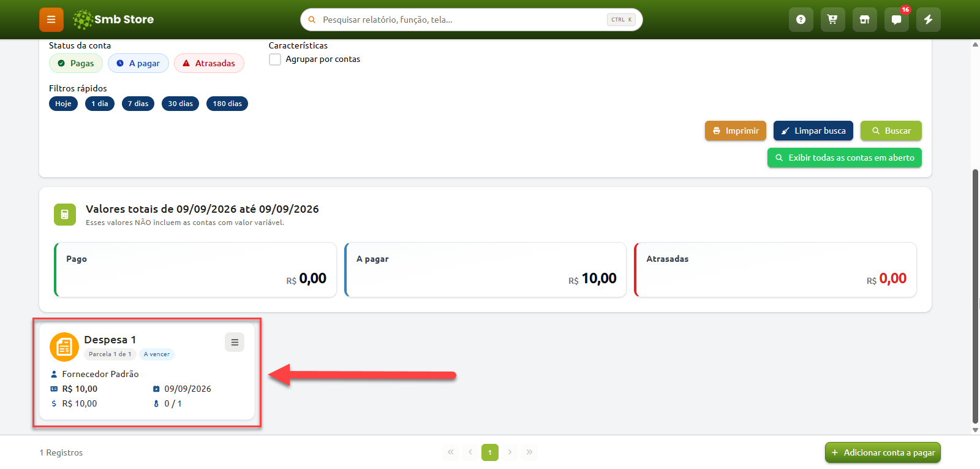Click Exibir todas as contas em aberto

[845, 158]
